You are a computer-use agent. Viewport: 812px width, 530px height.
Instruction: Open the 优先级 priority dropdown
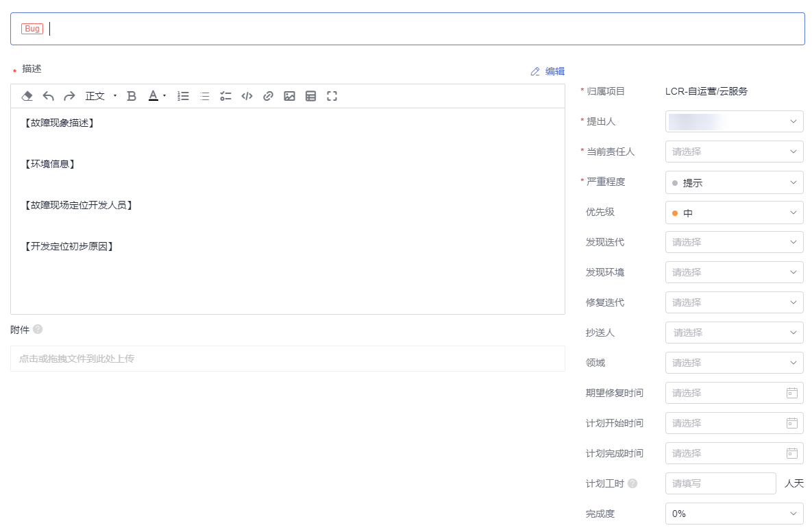(734, 213)
